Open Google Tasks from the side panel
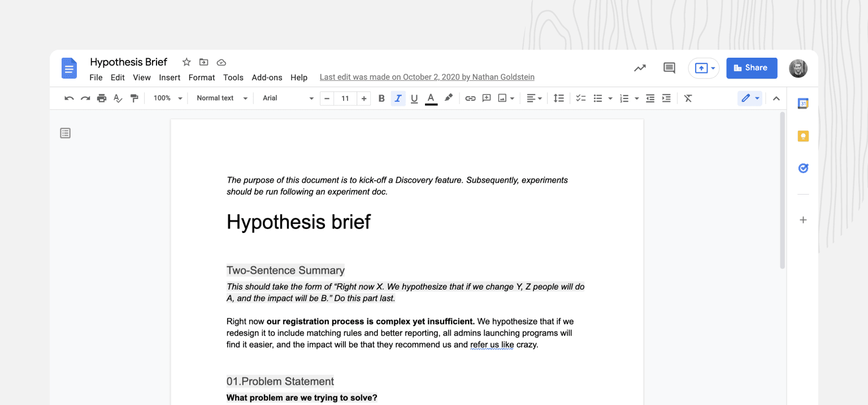This screenshot has height=405, width=868. pos(803,168)
